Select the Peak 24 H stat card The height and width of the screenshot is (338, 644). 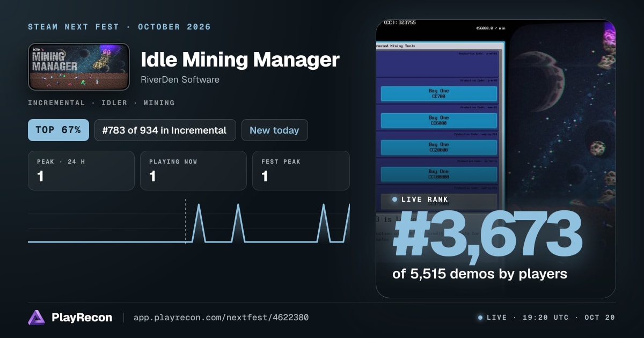81,171
